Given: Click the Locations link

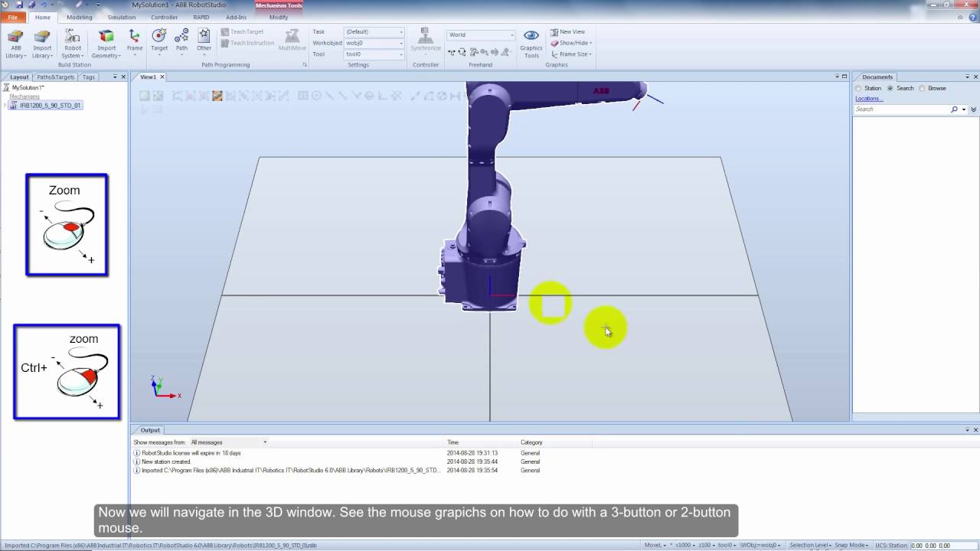Looking at the screenshot, I should (x=867, y=99).
